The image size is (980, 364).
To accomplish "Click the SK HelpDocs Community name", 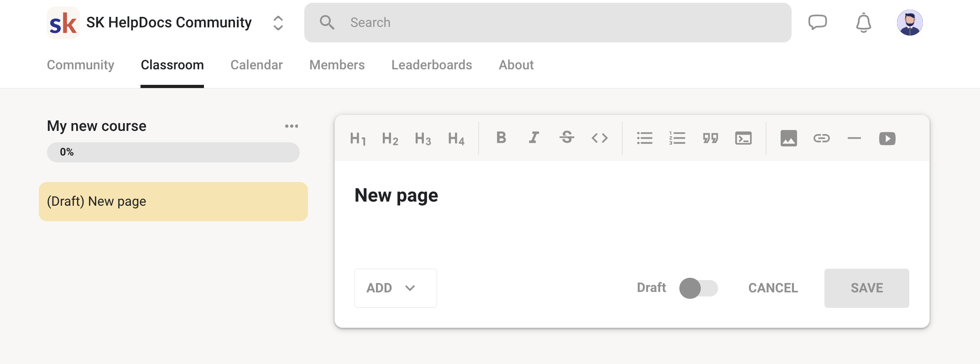I will click(x=169, y=22).
